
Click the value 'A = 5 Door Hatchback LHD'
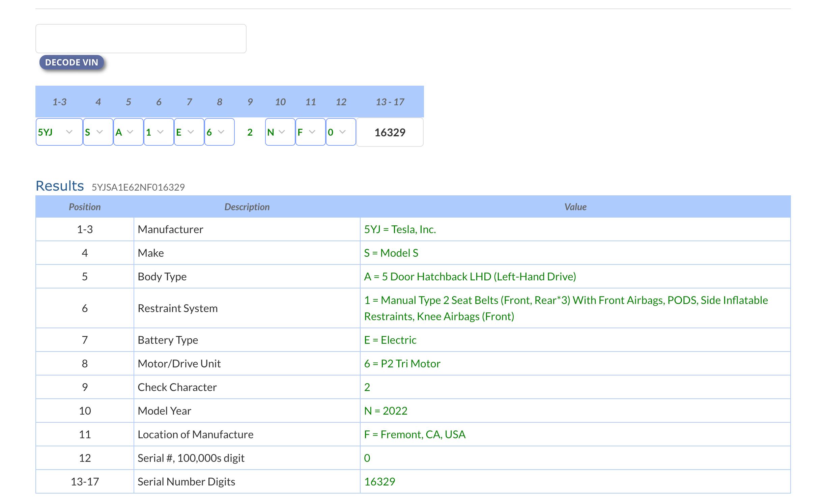[x=470, y=277]
